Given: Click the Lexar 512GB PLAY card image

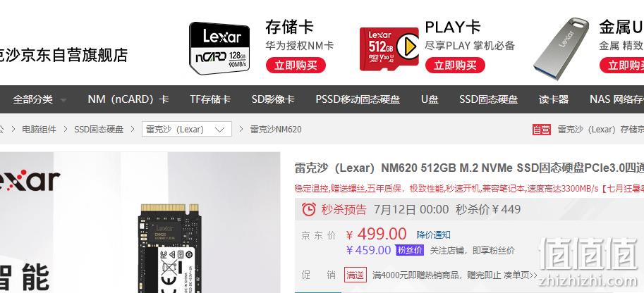Looking at the screenshot, I should point(389,49).
